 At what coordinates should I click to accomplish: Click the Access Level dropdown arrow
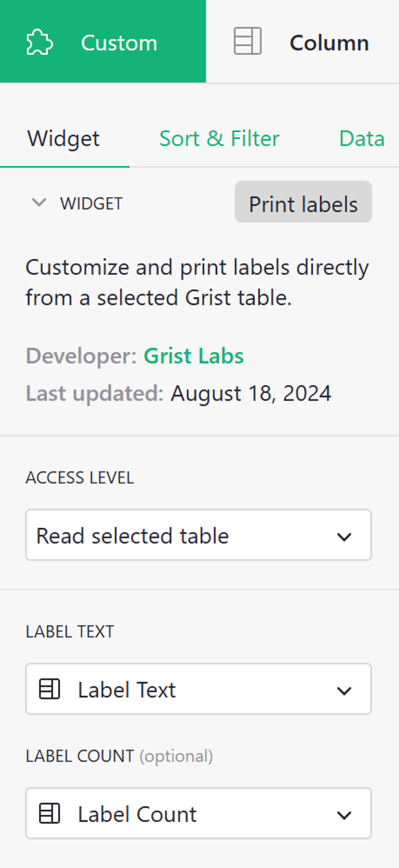point(344,536)
